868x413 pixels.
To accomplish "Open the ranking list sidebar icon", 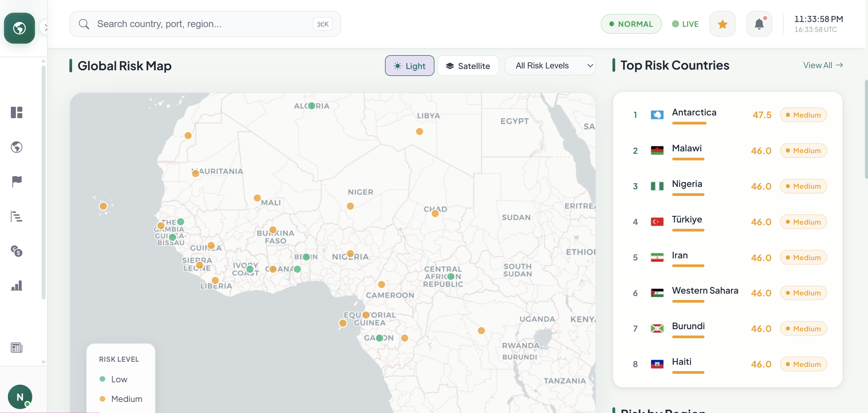I will (x=17, y=216).
